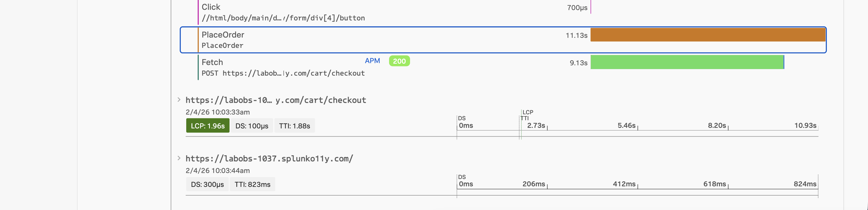Click the DS: 300µs metric badge
Viewport: 868px width, 210px height.
tap(207, 184)
